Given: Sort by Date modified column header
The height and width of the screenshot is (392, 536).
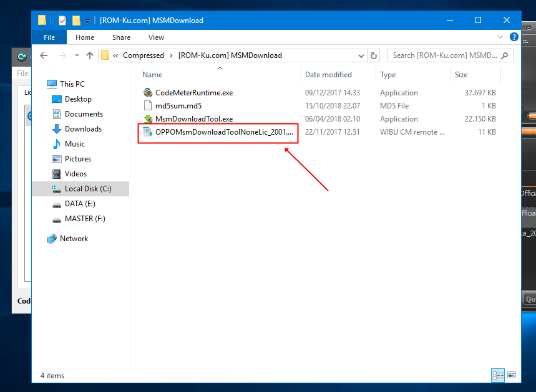Looking at the screenshot, I should [328, 75].
